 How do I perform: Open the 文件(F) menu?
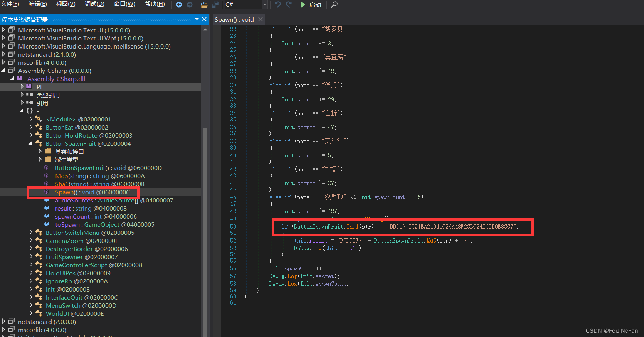click(x=10, y=4)
